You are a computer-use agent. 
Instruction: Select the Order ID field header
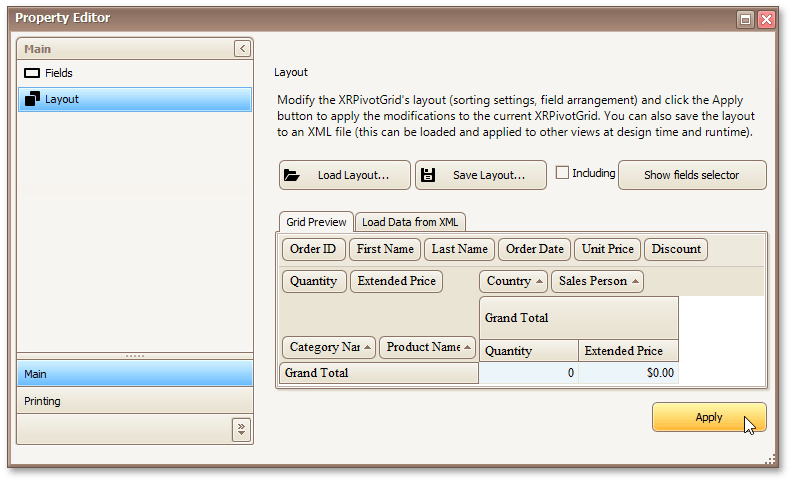(x=313, y=250)
